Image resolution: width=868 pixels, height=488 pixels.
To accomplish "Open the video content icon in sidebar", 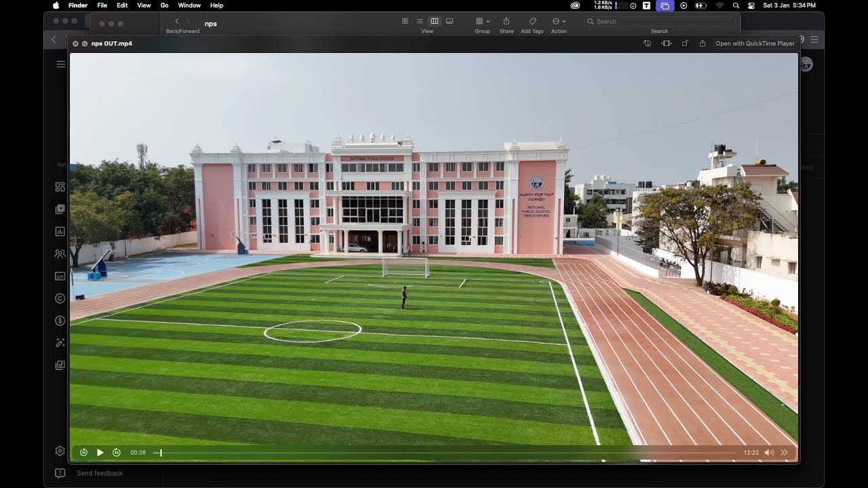I will click(60, 209).
